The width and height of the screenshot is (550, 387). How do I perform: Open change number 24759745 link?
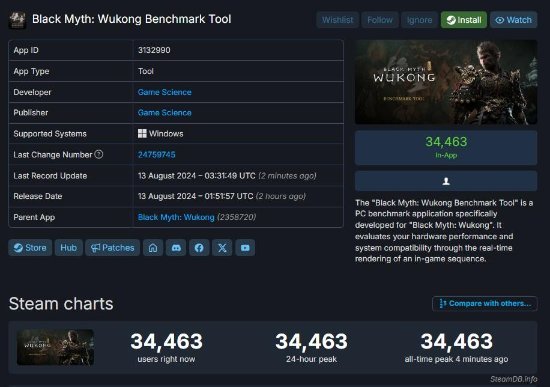156,155
